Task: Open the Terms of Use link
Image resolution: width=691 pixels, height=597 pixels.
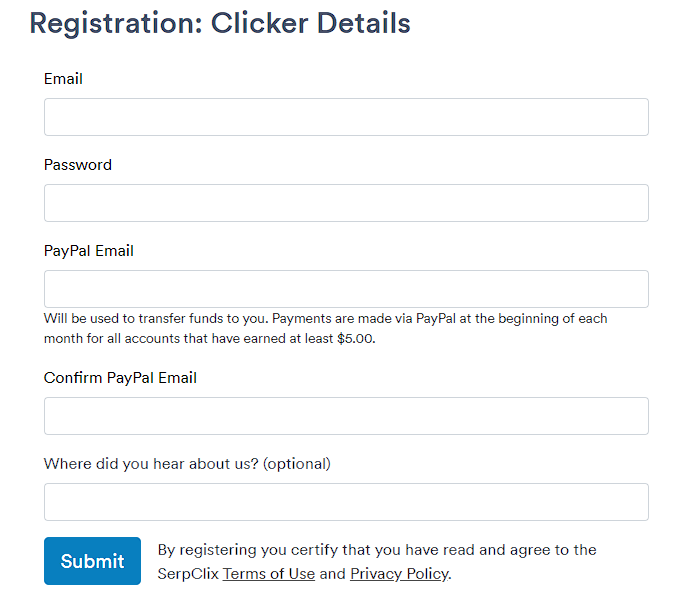Action: tap(268, 574)
